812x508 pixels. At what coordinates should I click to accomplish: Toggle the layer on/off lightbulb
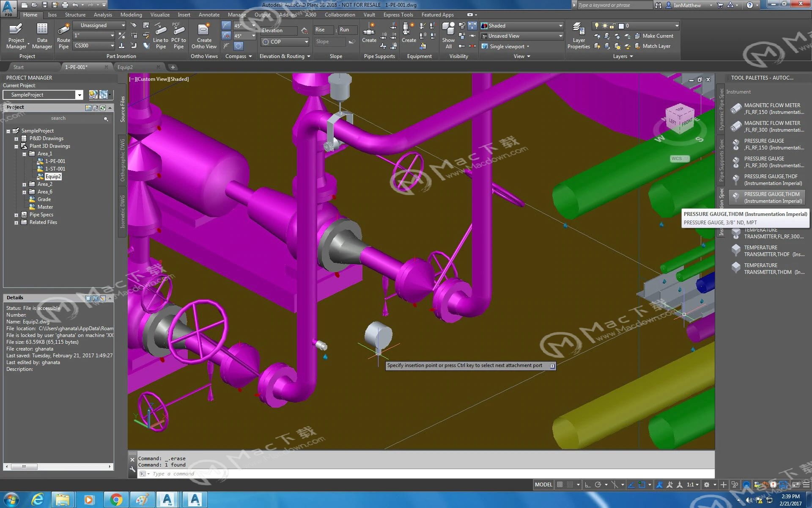(597, 26)
